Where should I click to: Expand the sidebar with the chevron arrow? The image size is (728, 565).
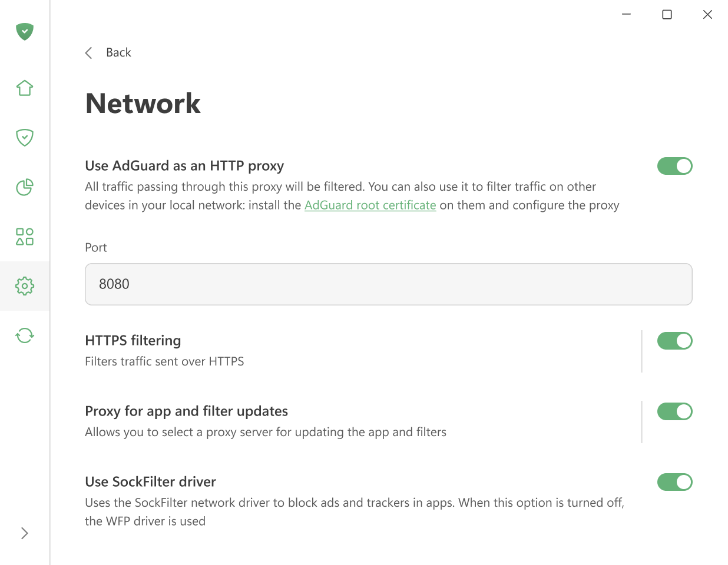tap(24, 533)
